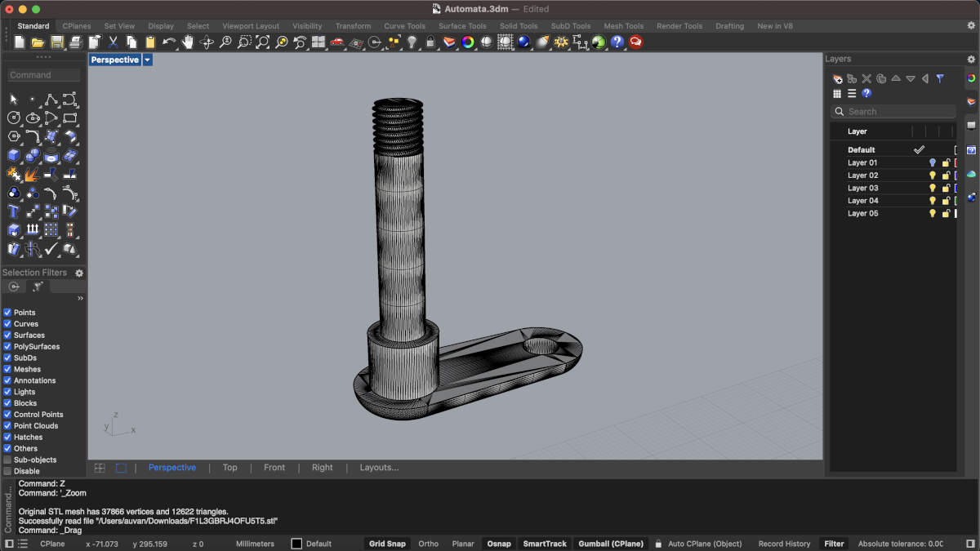Click Record History in status bar
980x551 pixels.
tap(784, 544)
